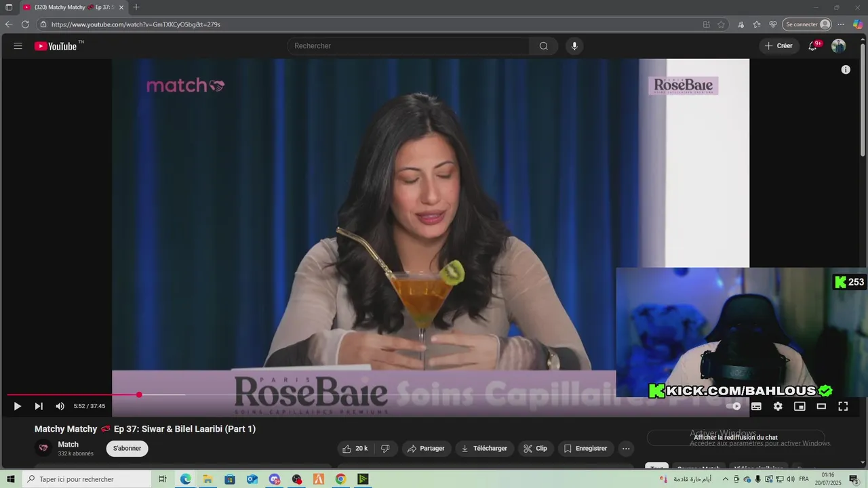Mute the video volume

pyautogui.click(x=60, y=406)
